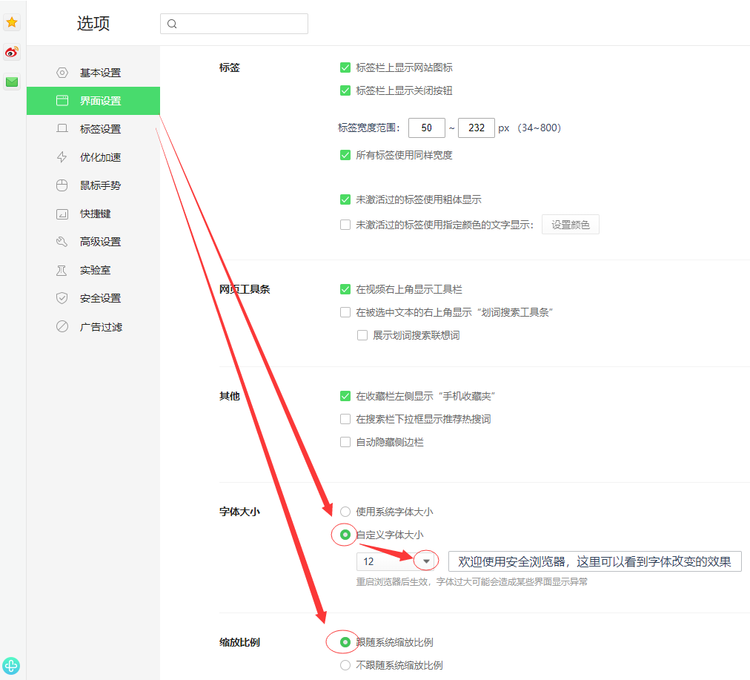The height and width of the screenshot is (680, 750).
Task: Click the minimum tab width field showing 50
Action: [x=426, y=128]
